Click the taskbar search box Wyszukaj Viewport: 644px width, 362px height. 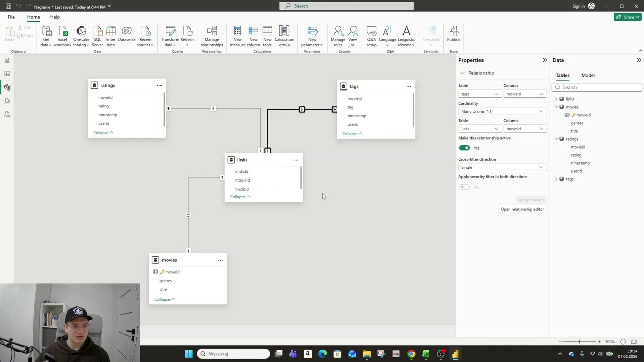(x=233, y=354)
